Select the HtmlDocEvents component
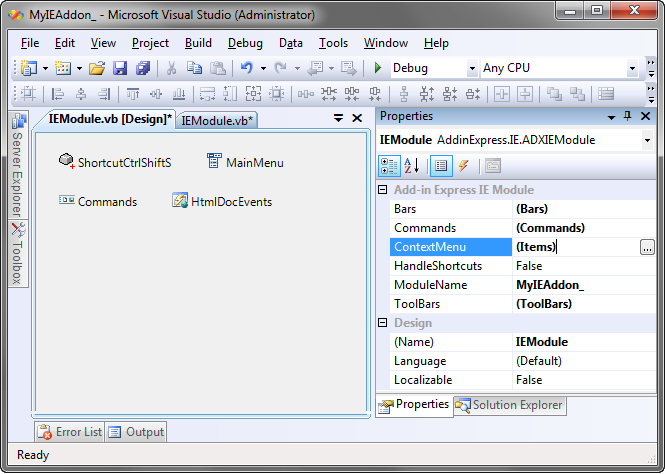665x474 pixels. tap(222, 201)
